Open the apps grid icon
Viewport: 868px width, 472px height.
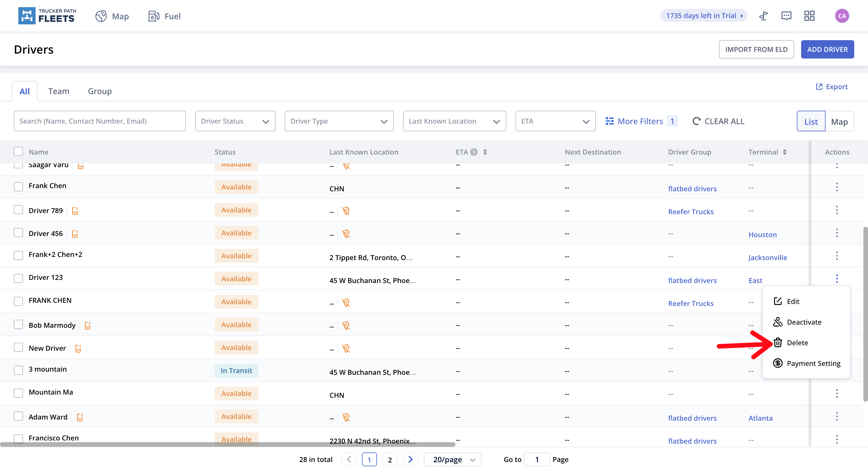coord(809,16)
